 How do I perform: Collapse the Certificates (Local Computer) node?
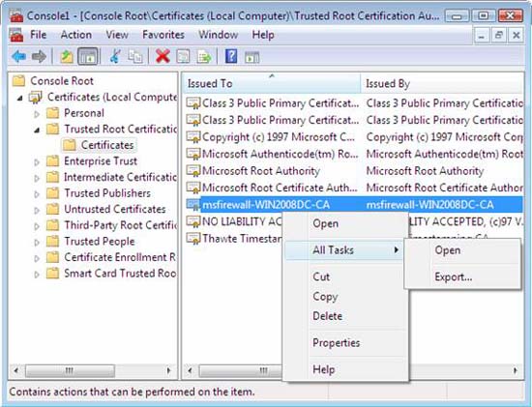pos(20,98)
